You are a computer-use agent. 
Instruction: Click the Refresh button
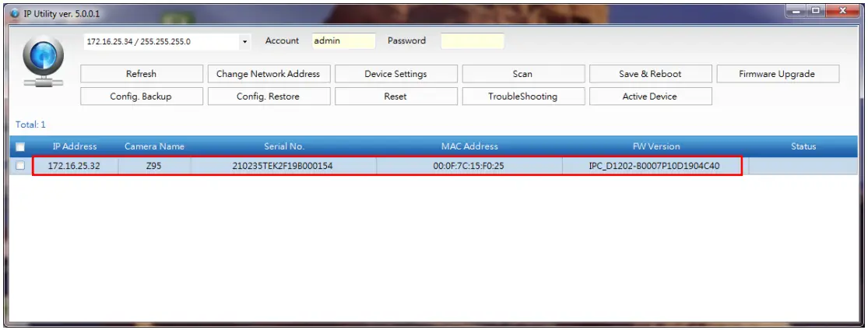[x=142, y=74]
